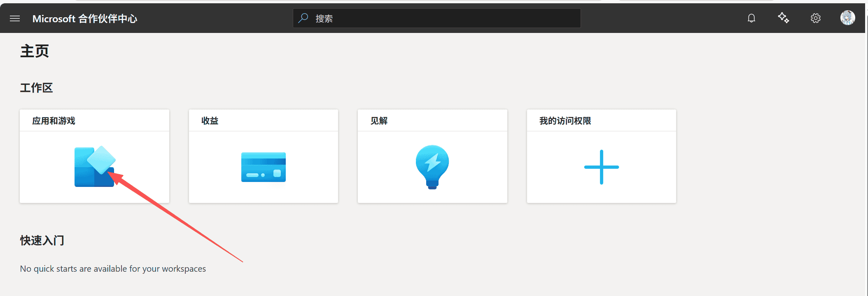
Task: Select the 见解 card title
Action: pos(379,121)
